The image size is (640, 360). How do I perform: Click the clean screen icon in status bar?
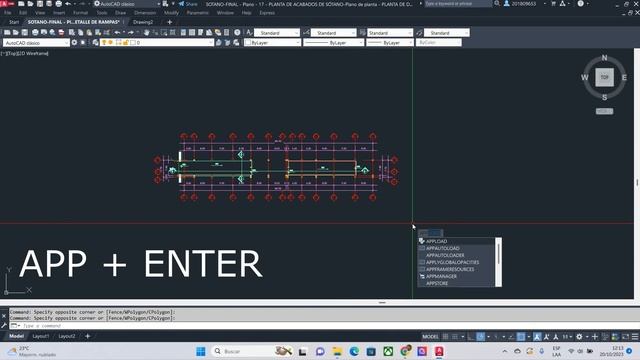pos(625,337)
